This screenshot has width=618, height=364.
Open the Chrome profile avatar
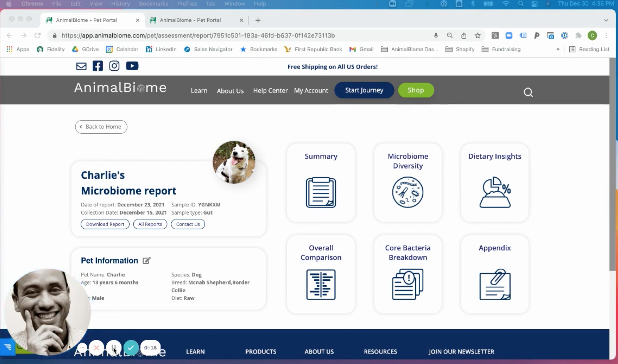[592, 36]
